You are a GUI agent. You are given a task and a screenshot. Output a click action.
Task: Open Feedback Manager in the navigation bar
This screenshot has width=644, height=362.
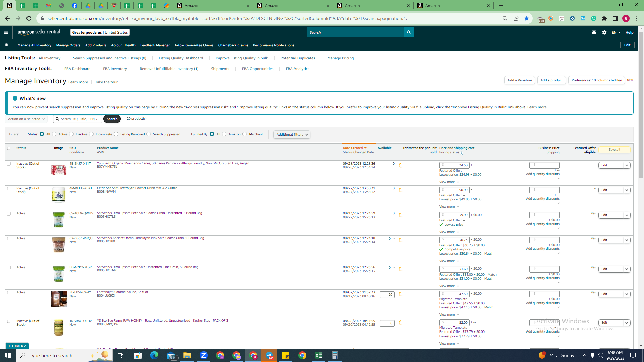coord(155,45)
